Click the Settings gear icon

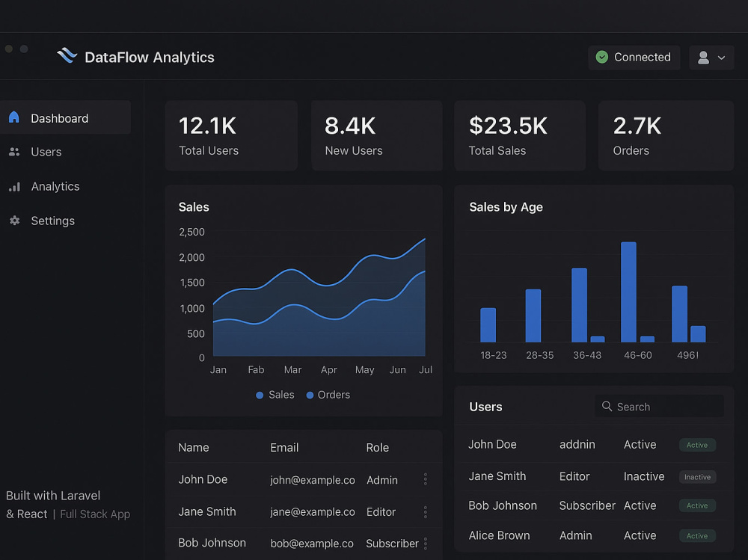pos(15,221)
